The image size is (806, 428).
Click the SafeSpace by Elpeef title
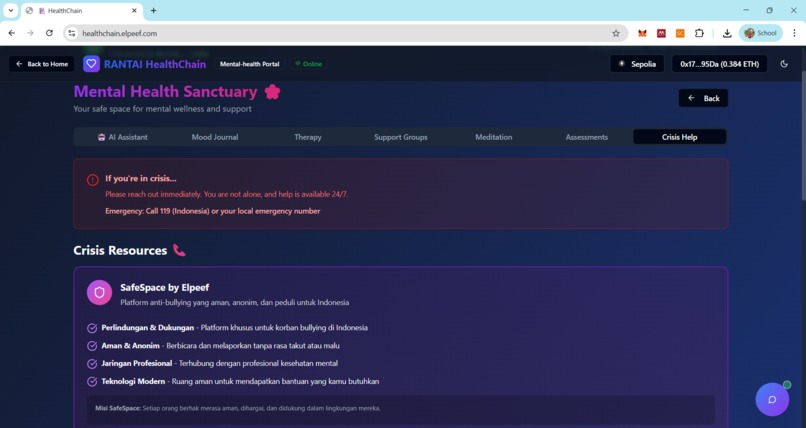[164, 288]
